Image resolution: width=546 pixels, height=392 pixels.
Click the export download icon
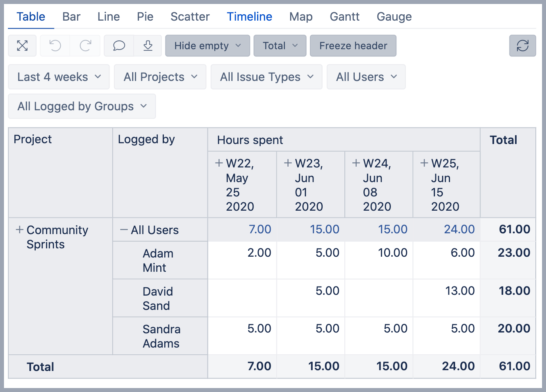[x=148, y=46]
